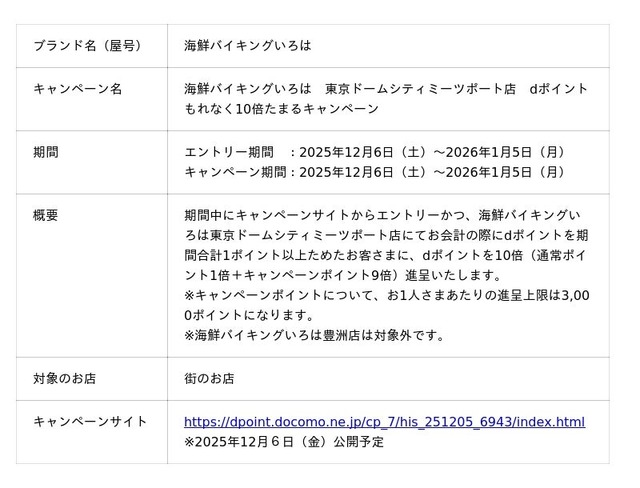The height and width of the screenshot is (488, 640).
Task: Select the 間合計1ポイント以上 overview line
Action: (x=386, y=255)
